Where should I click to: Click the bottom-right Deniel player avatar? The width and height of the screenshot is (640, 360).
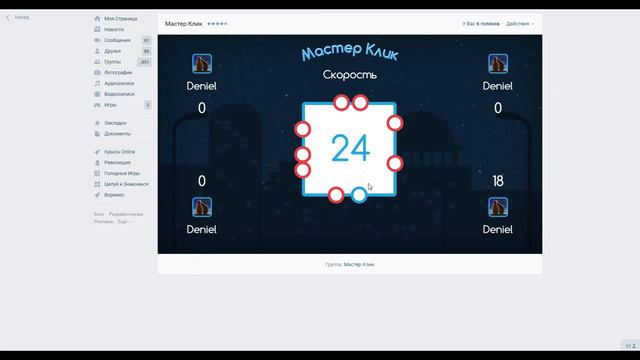498,207
